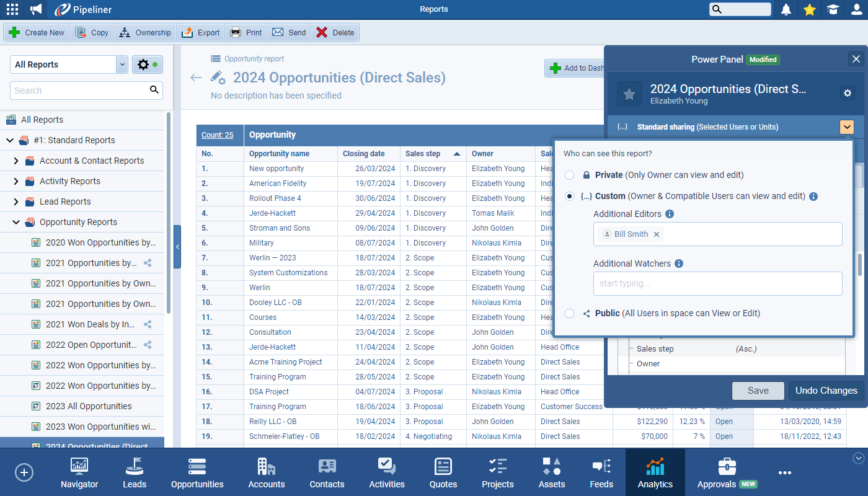
Task: Click Power Panel settings gear icon
Action: (848, 93)
